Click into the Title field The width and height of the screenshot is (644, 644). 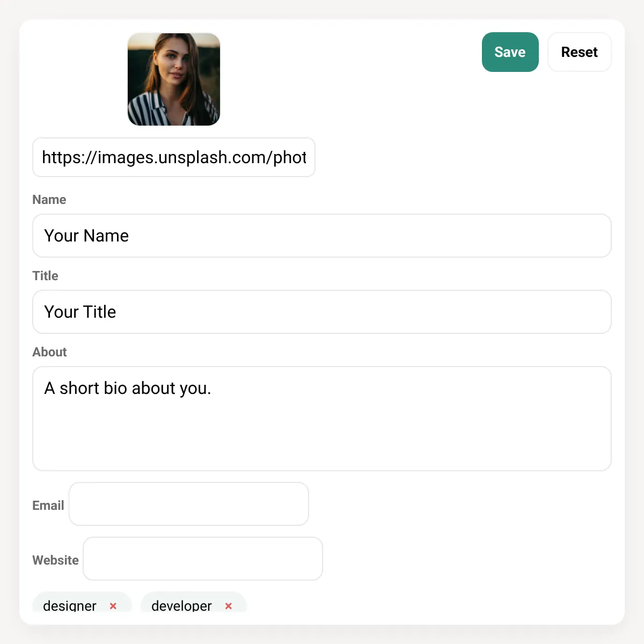click(322, 312)
